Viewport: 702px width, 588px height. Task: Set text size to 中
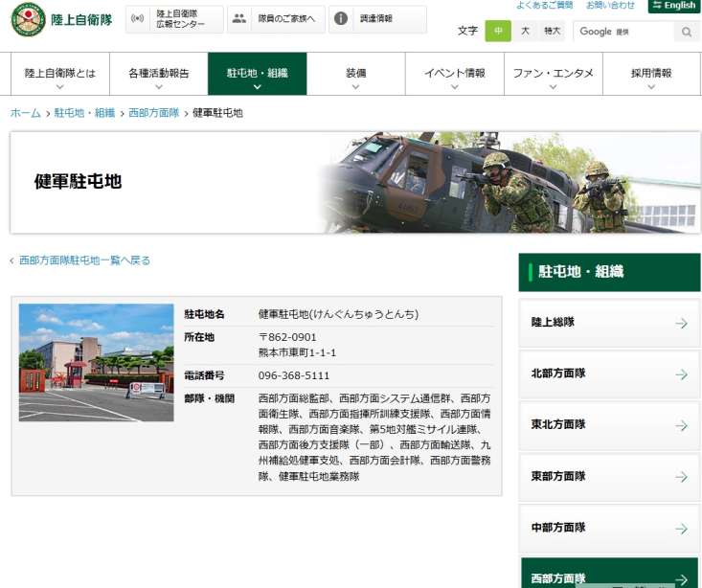pos(497,32)
